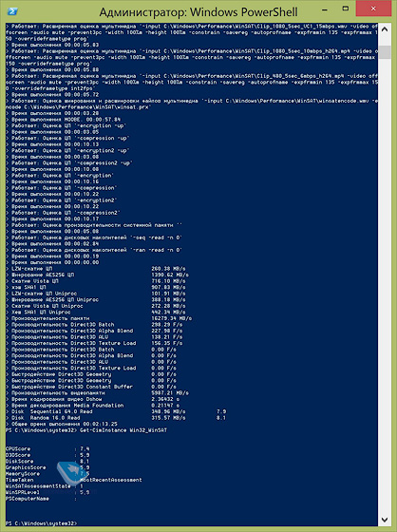This screenshot has width=397, height=532.
Task: Click the PSComputerName output line
Action: tap(41, 499)
